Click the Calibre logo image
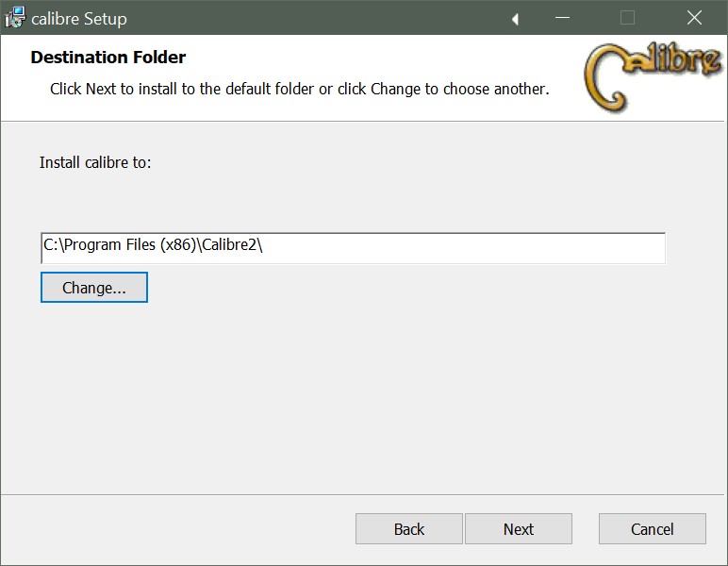The image size is (728, 566). [653, 77]
